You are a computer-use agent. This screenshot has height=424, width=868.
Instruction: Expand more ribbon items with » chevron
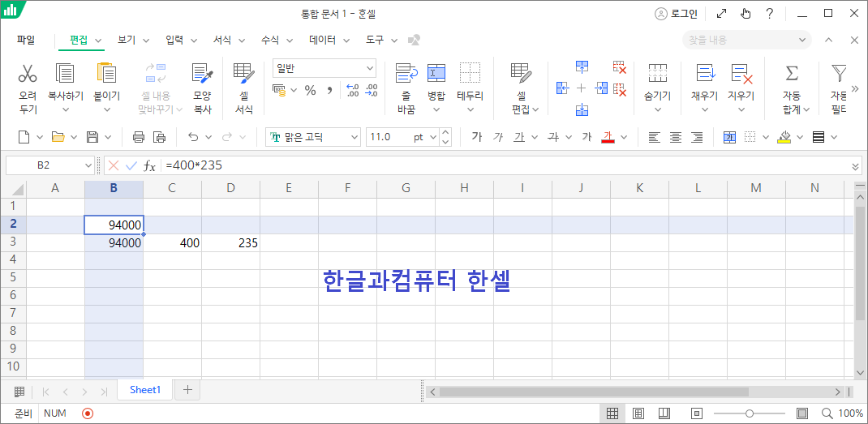tap(855, 88)
